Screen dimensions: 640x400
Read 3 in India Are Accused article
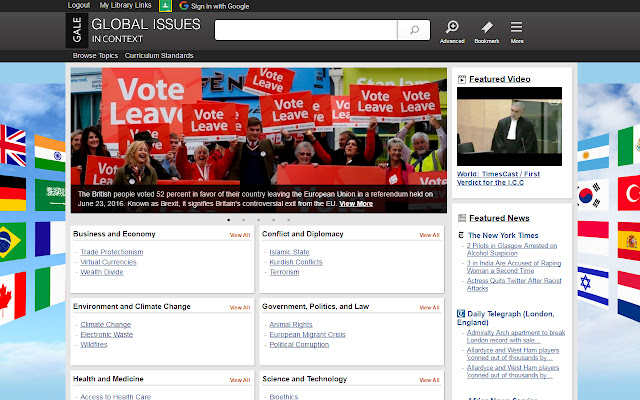514,267
